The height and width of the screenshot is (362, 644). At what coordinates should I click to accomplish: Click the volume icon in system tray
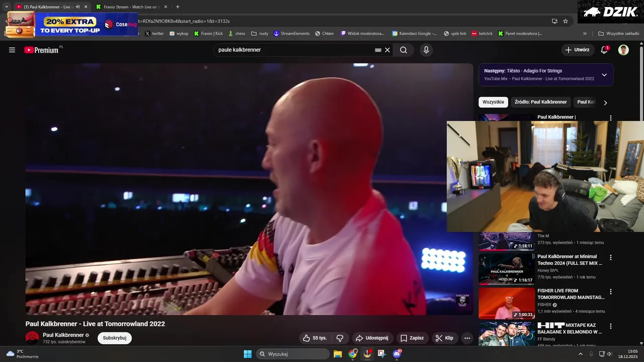(x=609, y=354)
